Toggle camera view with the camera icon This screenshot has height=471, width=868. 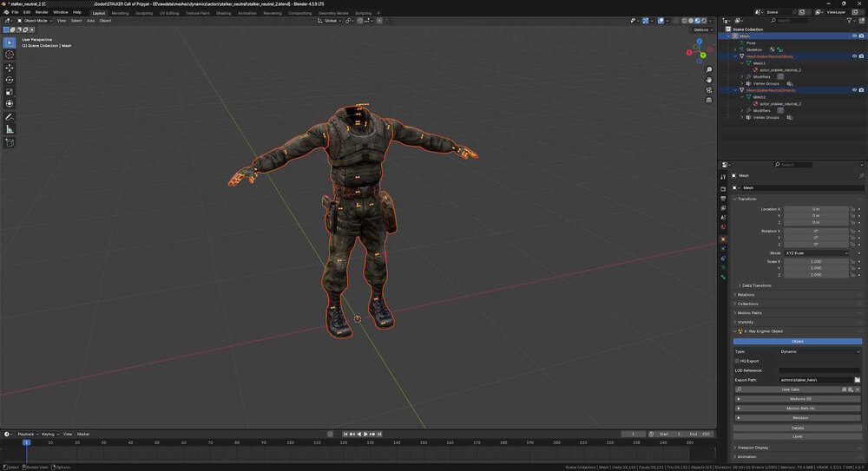coord(708,89)
